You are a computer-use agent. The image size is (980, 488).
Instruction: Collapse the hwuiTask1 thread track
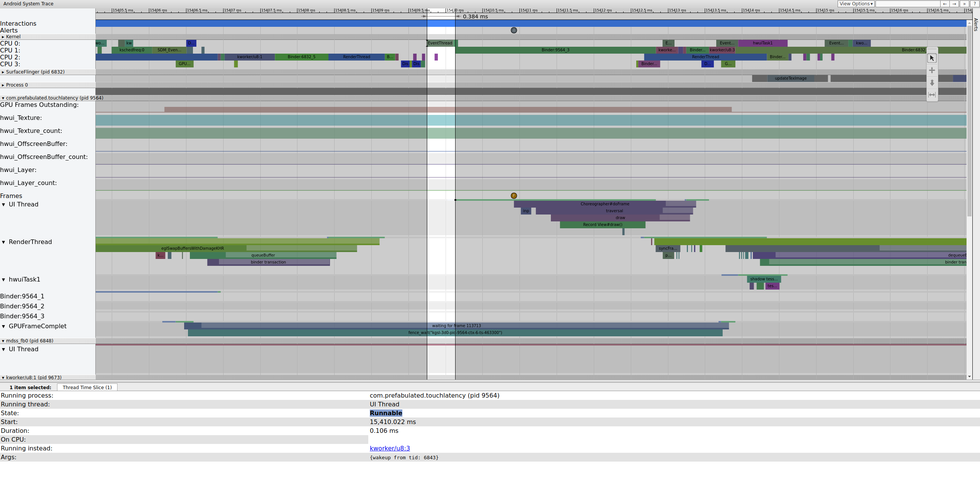click(x=3, y=280)
